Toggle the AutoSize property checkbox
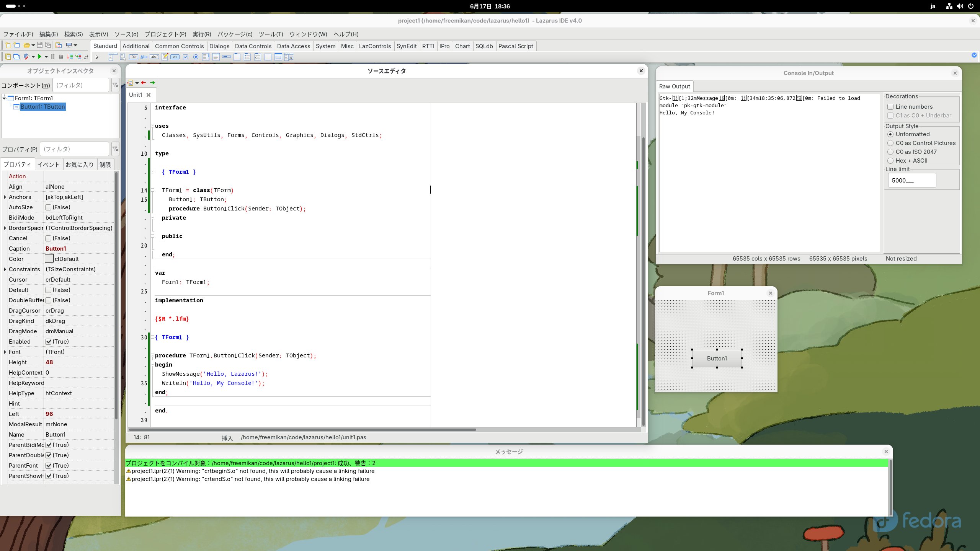The width and height of the screenshot is (980, 551). [x=48, y=207]
